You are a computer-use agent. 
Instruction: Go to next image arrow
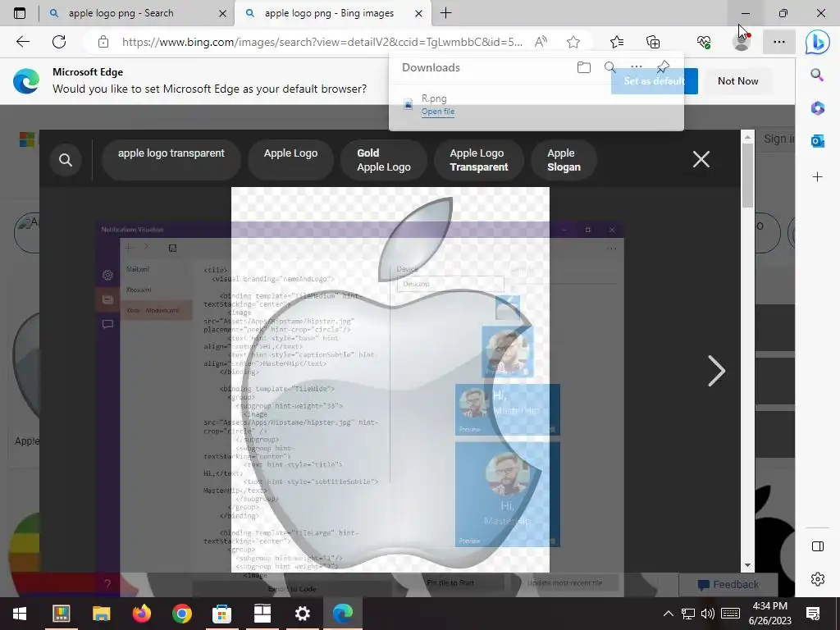click(716, 371)
